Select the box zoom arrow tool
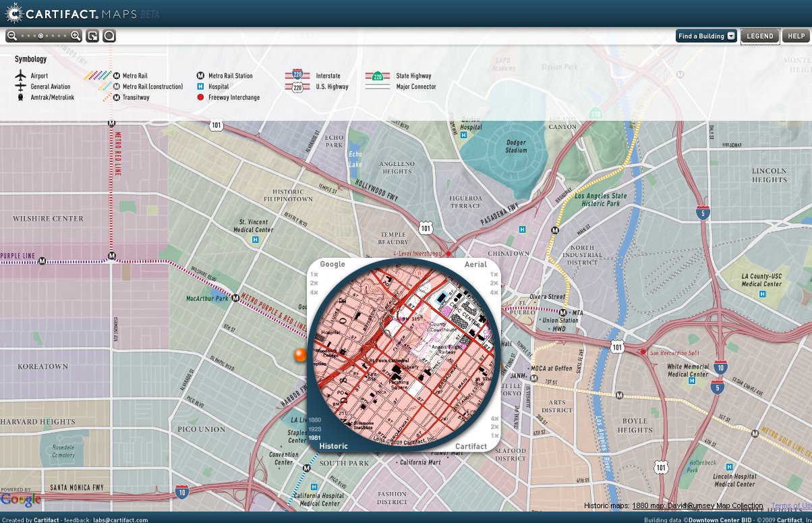Viewport: 812px width, 523px height. point(93,36)
